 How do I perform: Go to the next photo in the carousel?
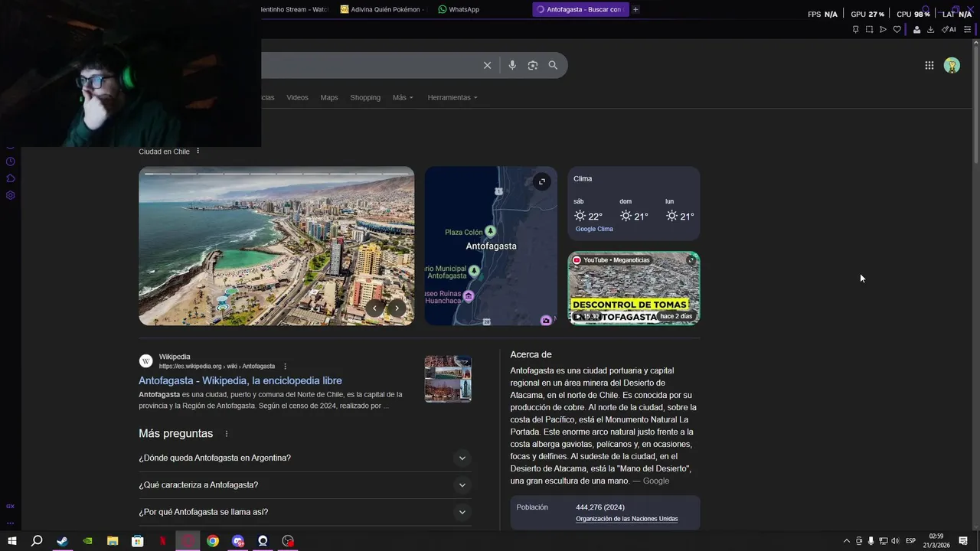[x=397, y=308]
